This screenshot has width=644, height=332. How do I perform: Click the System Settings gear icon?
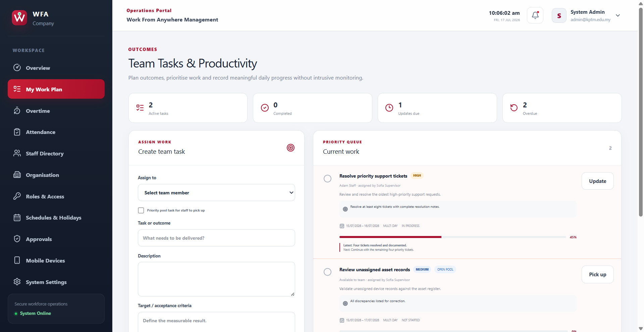[x=17, y=282]
